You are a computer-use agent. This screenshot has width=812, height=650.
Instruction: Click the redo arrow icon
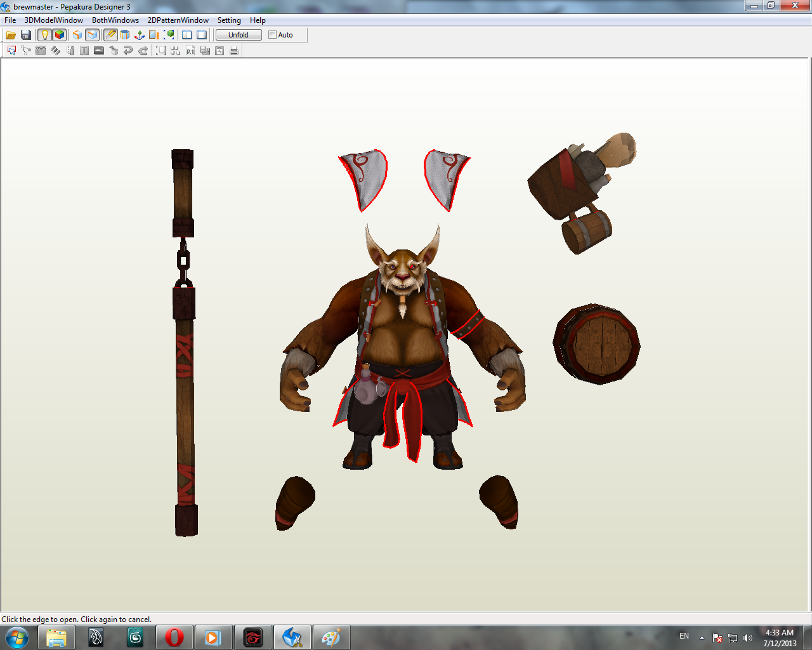pyautogui.click(x=143, y=51)
